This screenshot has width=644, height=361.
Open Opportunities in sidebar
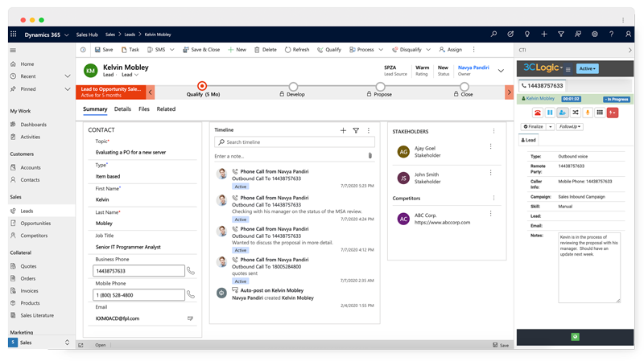(35, 224)
